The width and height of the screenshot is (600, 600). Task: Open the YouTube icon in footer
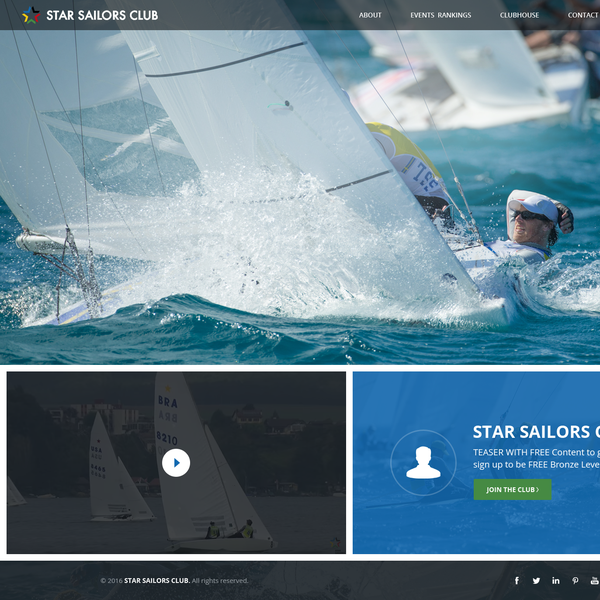click(595, 580)
